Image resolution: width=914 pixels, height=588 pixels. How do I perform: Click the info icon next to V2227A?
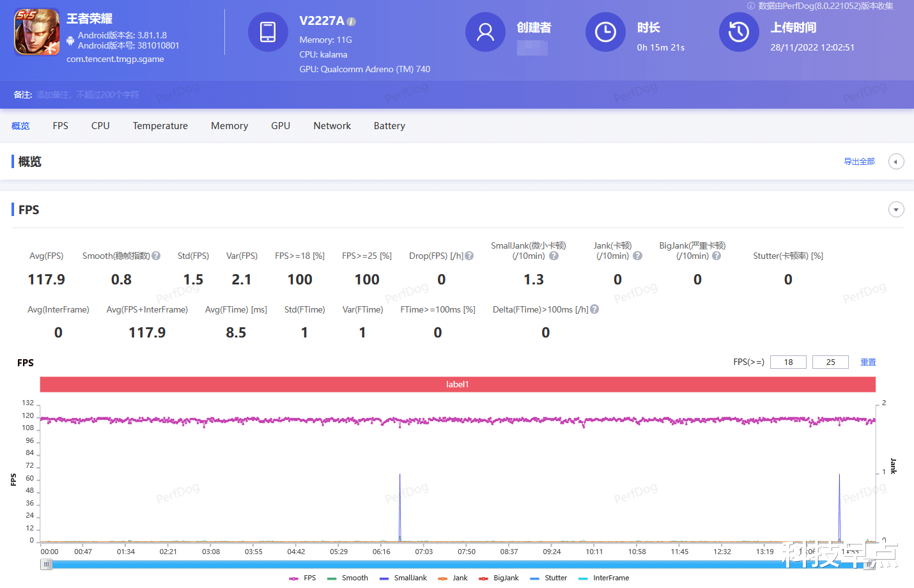tap(352, 22)
